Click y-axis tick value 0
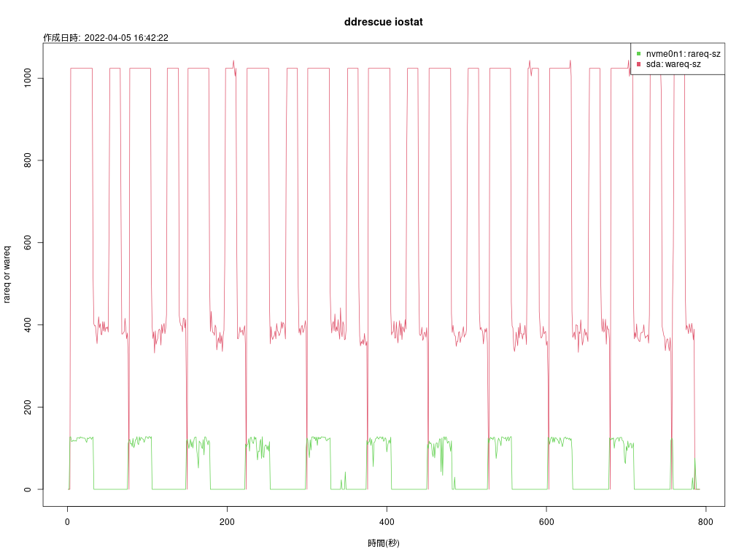 tap(28, 489)
